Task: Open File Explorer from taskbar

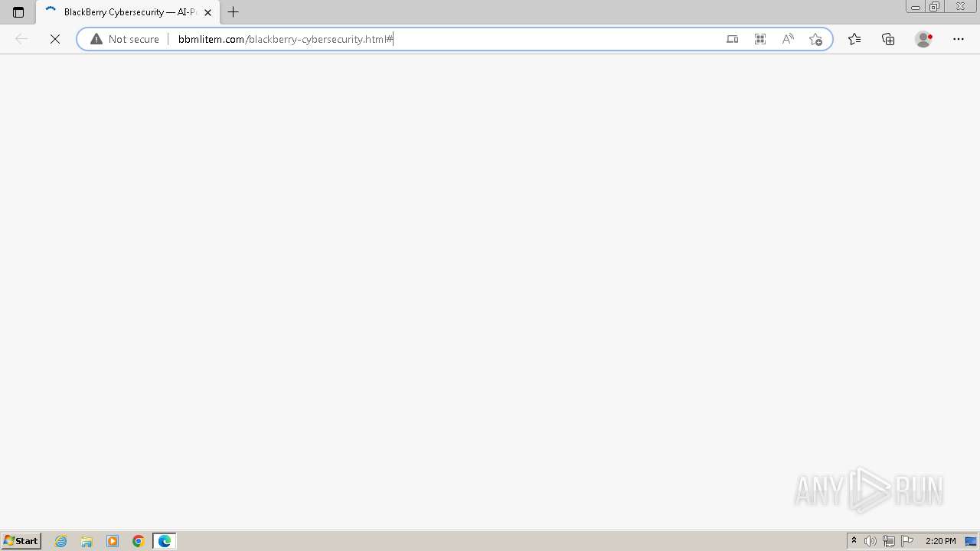Action: (87, 541)
